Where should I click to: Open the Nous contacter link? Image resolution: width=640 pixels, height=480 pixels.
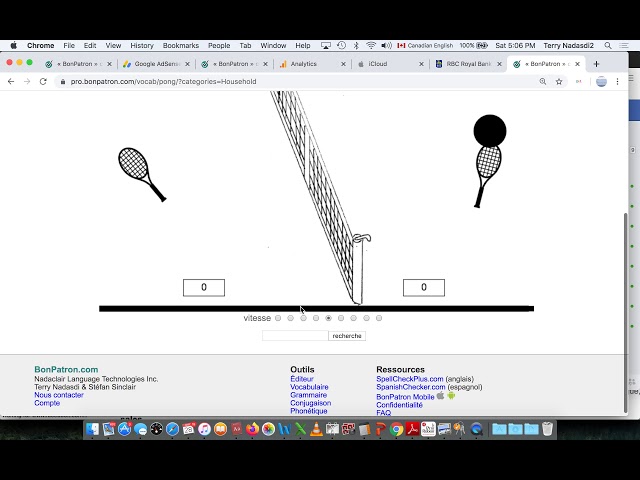pyautogui.click(x=59, y=395)
